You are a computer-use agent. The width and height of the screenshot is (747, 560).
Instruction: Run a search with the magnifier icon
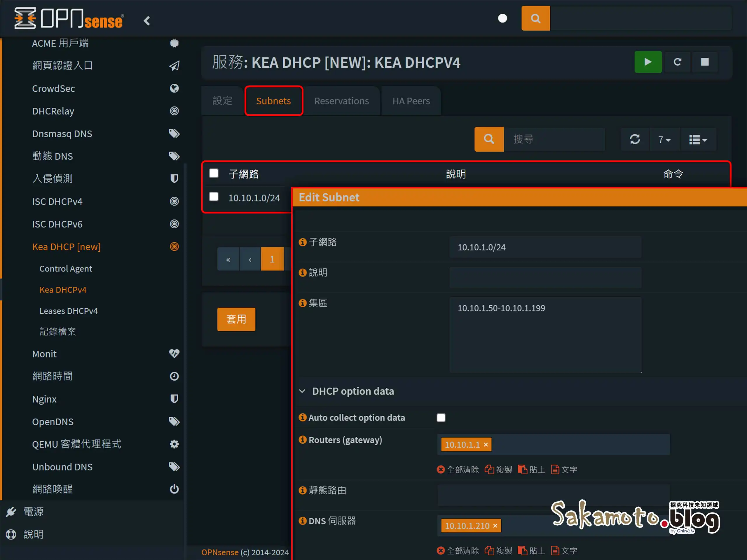point(489,139)
